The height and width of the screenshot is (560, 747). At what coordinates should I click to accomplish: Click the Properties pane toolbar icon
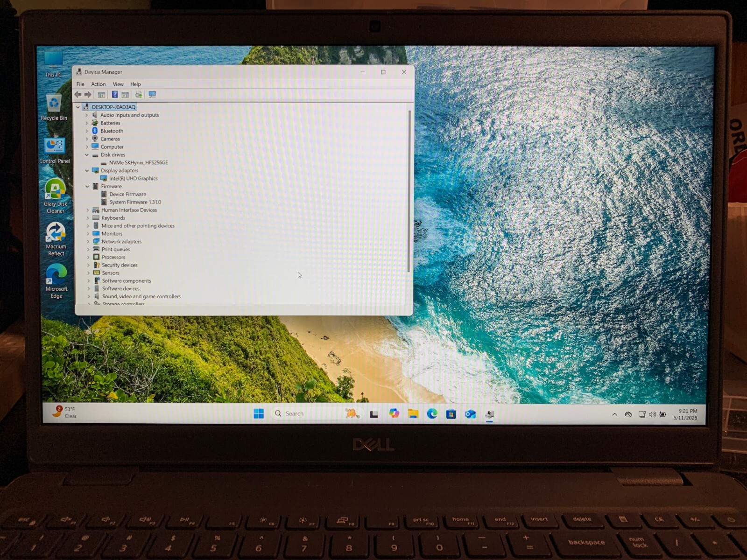pyautogui.click(x=125, y=95)
